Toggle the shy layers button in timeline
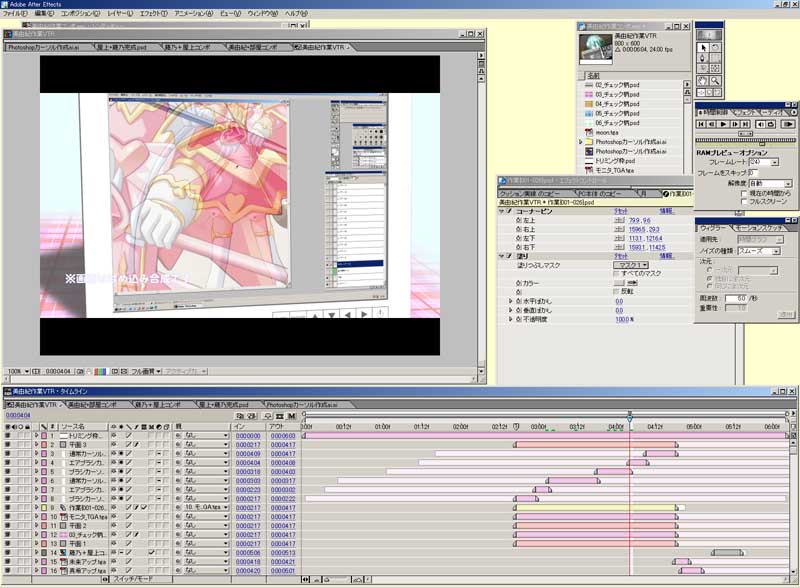This screenshot has height=588, width=800. pos(266,416)
